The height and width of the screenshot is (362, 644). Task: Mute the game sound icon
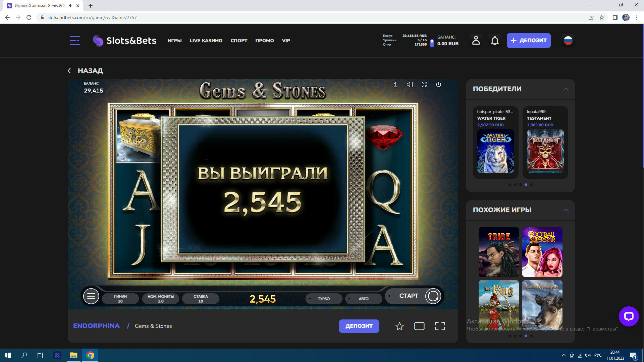pos(410,84)
